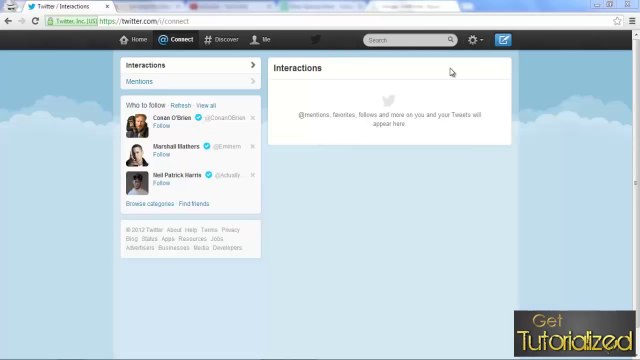Click Neil Patrick Harris' verified badge
Image resolution: width=640 pixels, height=360 pixels.
pos(209,175)
